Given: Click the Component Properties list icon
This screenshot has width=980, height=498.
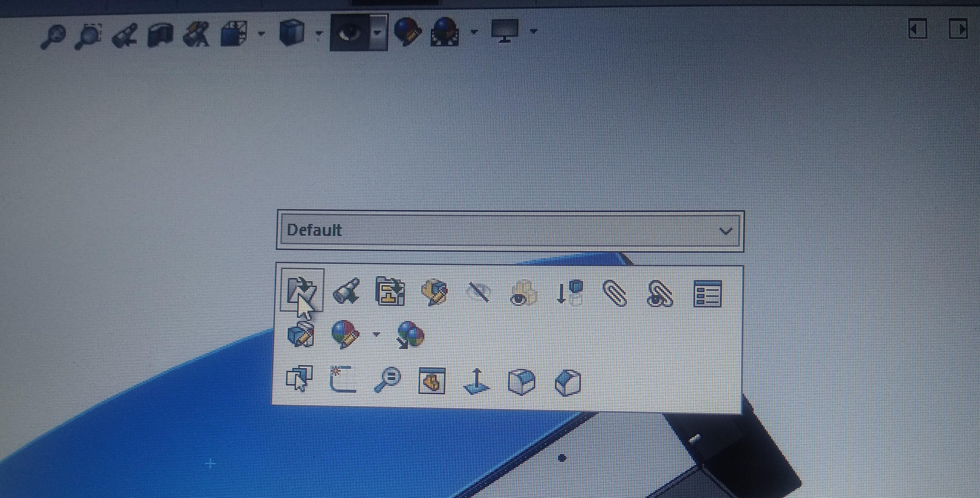Looking at the screenshot, I should point(707,294).
